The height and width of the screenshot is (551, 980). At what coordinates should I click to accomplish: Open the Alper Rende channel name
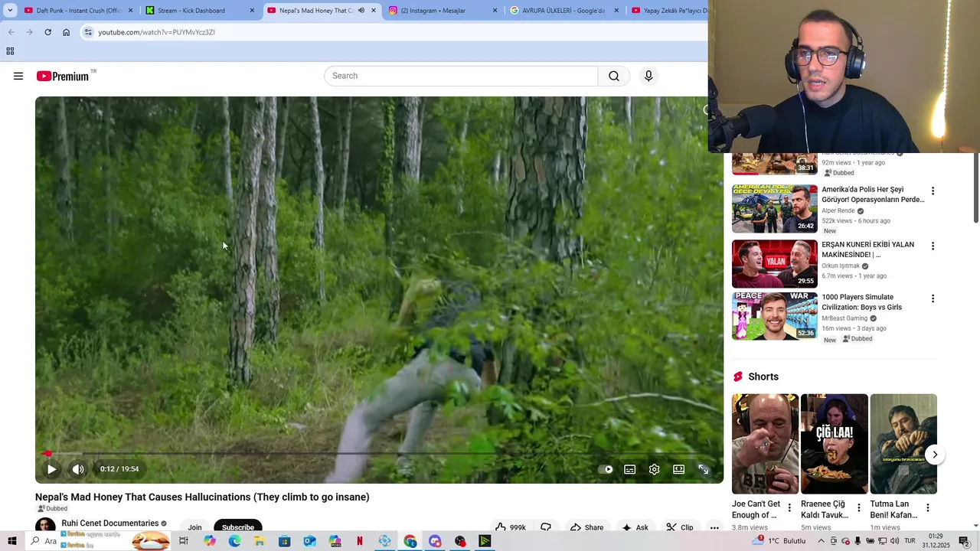pyautogui.click(x=838, y=210)
